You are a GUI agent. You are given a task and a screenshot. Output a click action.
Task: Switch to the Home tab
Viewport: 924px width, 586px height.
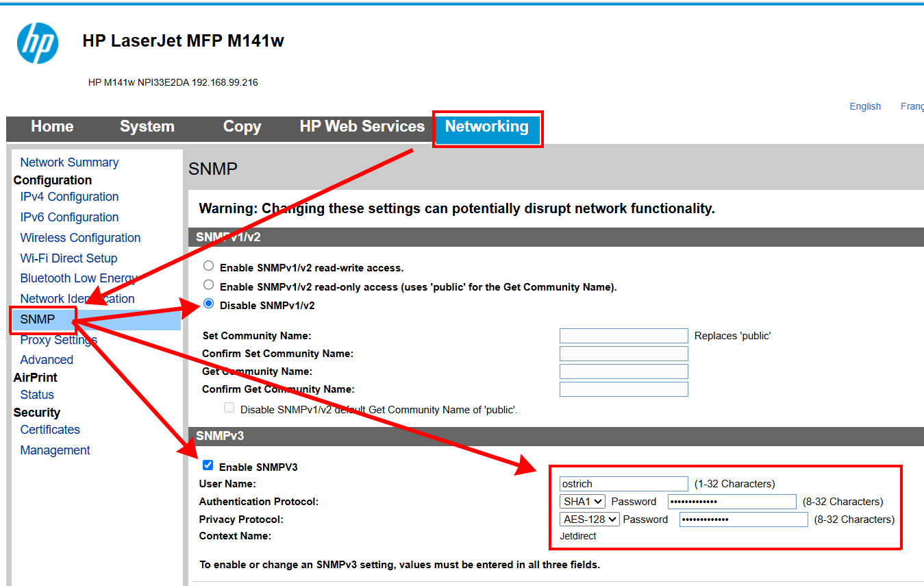tap(51, 127)
